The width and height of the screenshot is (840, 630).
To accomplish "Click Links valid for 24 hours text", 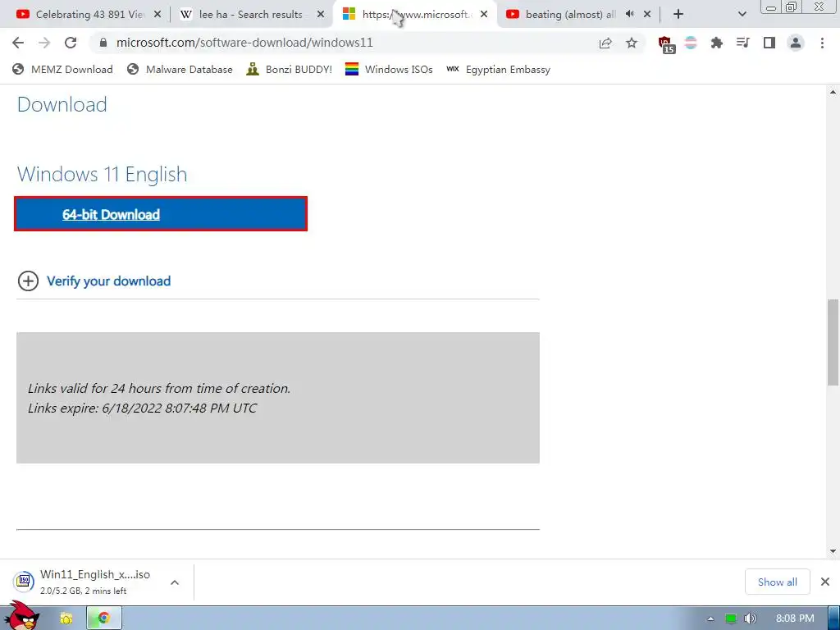I will (x=159, y=388).
